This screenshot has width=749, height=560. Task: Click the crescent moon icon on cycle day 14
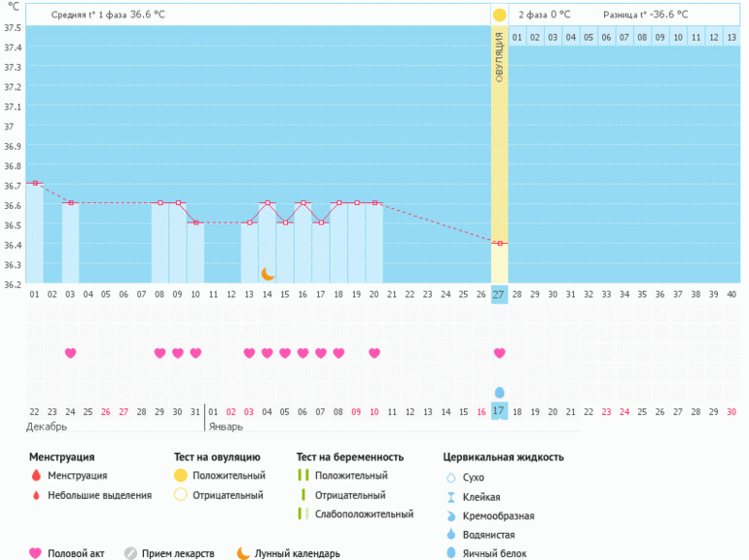click(267, 274)
